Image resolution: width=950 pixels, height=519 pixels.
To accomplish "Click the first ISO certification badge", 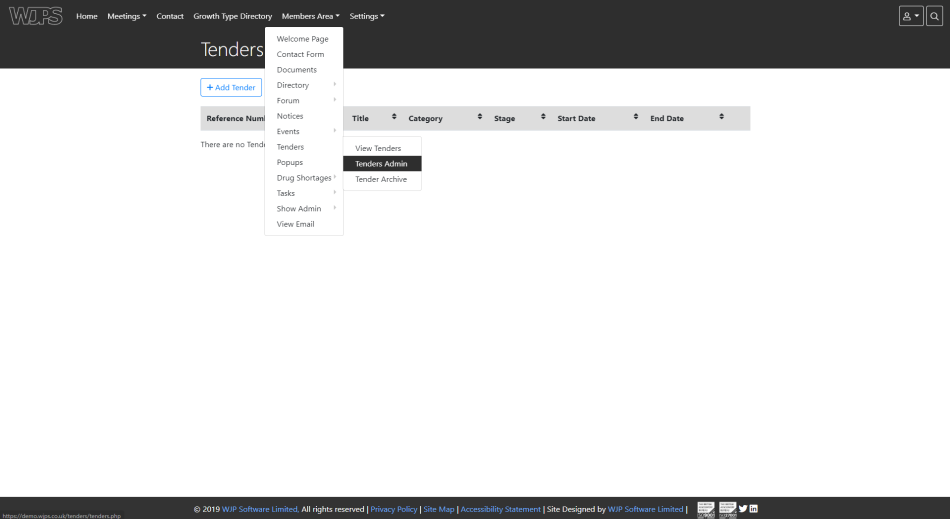I will (706, 509).
